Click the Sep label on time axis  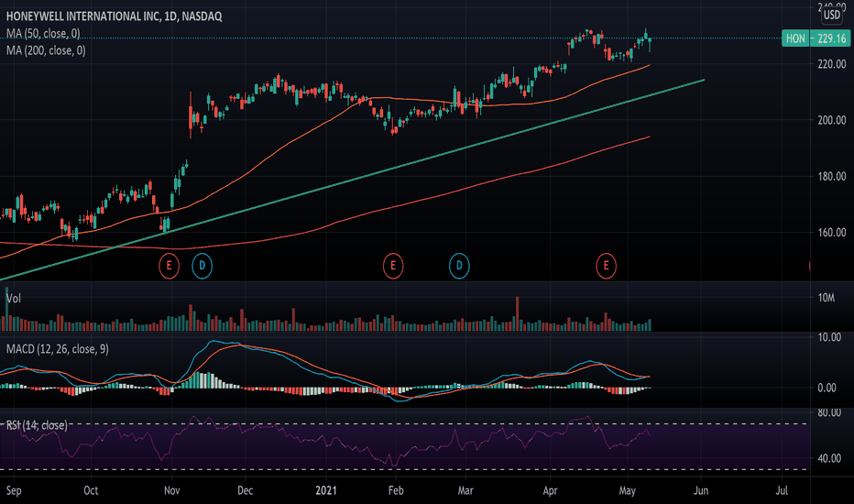click(14, 490)
